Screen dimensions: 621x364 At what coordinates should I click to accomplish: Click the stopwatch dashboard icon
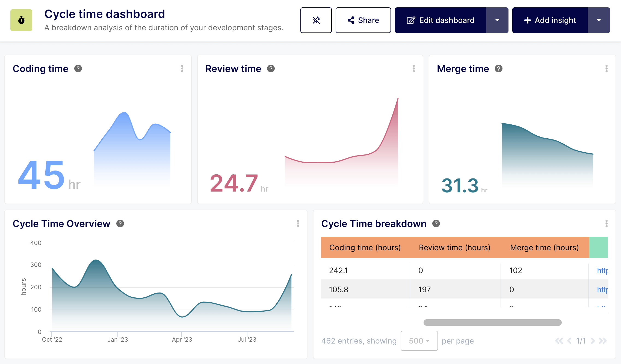point(21,20)
